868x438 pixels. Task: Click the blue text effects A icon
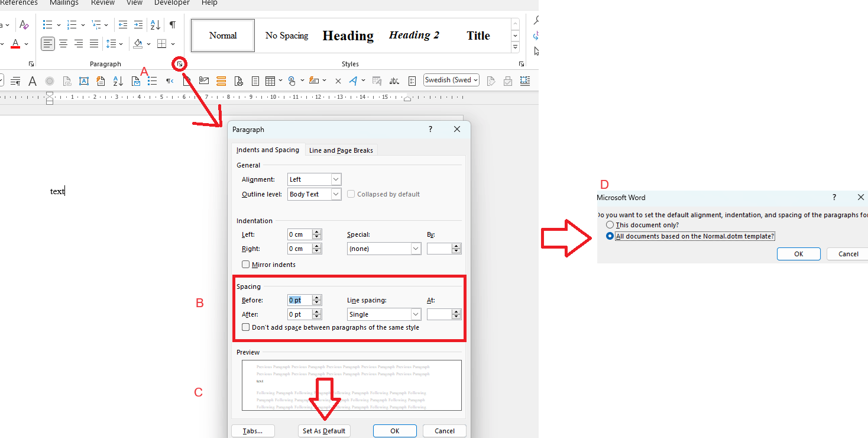(x=353, y=81)
